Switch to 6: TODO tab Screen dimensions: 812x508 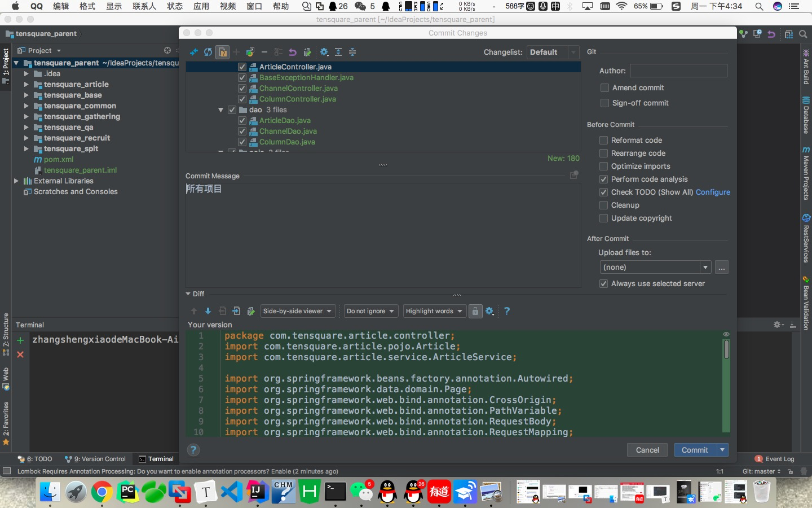pyautogui.click(x=35, y=459)
